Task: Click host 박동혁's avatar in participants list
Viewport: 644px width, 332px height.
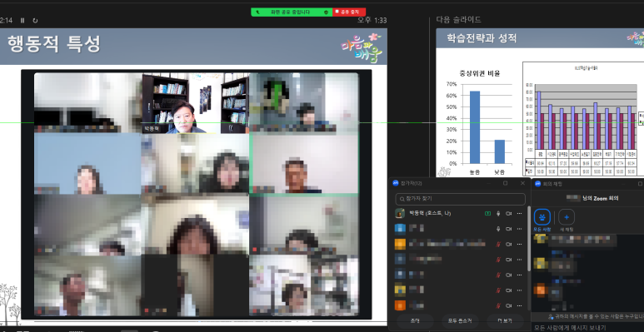Action: click(x=400, y=213)
